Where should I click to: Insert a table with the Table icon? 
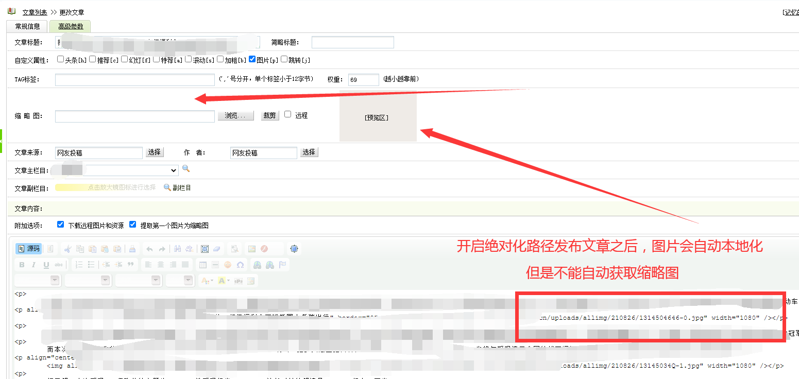click(203, 264)
